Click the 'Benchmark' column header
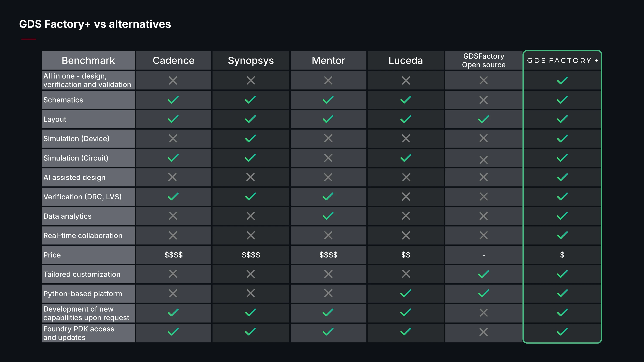Viewport: 644px width, 362px height. click(x=88, y=61)
